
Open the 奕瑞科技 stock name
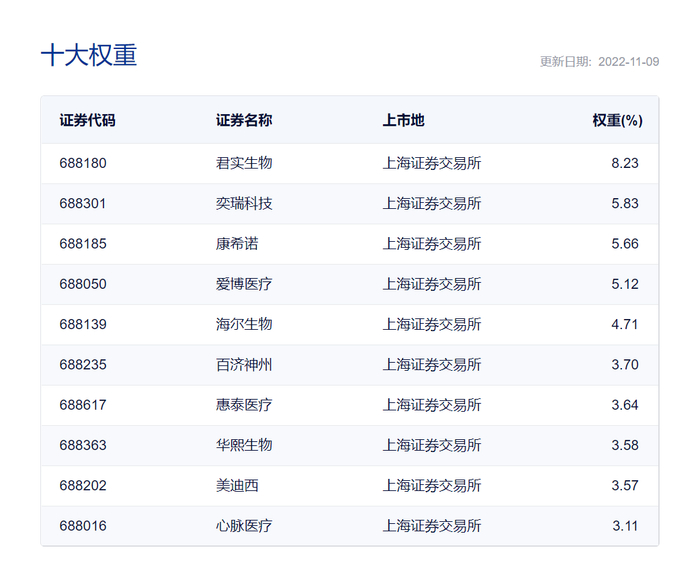click(244, 203)
